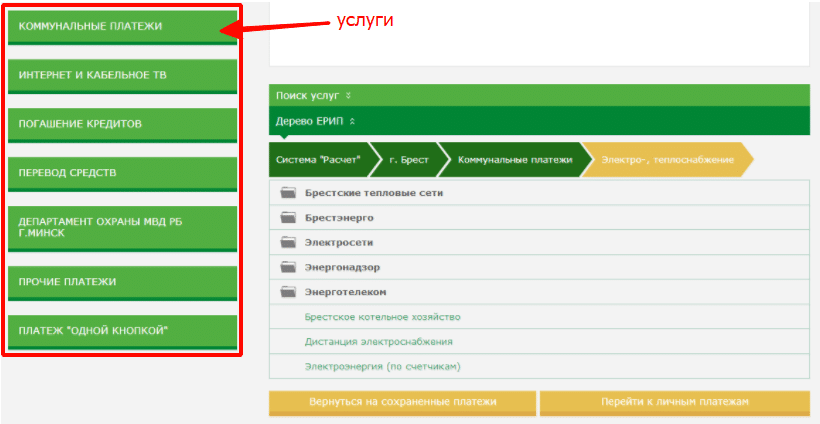Choose the Перевод средств button

[122, 174]
